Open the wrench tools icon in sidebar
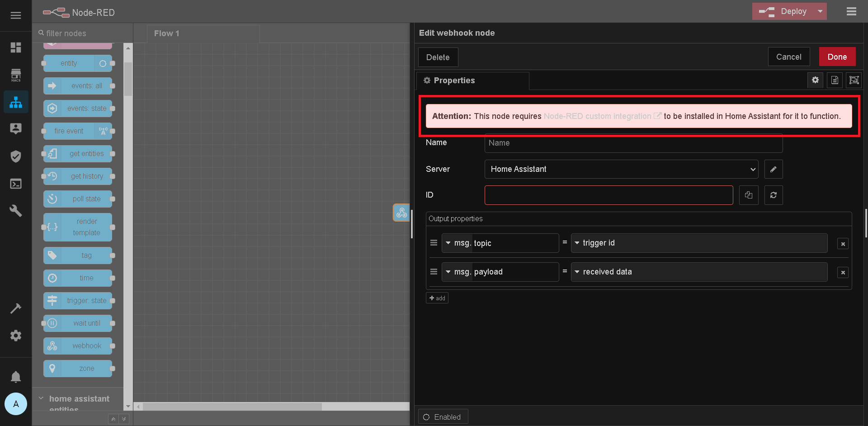This screenshot has width=868, height=426. 16,211
